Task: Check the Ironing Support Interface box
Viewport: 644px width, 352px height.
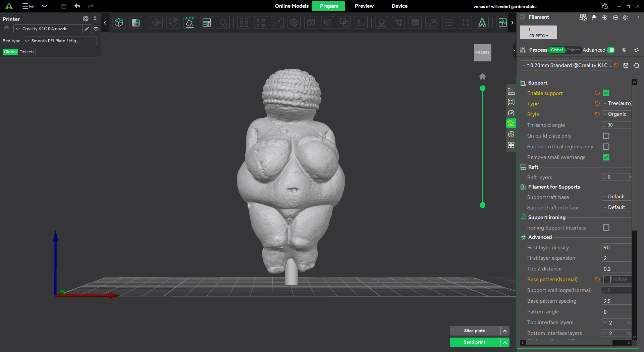Action: [606, 228]
